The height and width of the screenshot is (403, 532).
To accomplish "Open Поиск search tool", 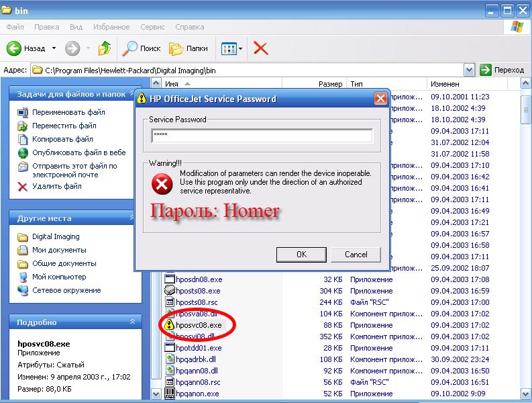I will [141, 48].
